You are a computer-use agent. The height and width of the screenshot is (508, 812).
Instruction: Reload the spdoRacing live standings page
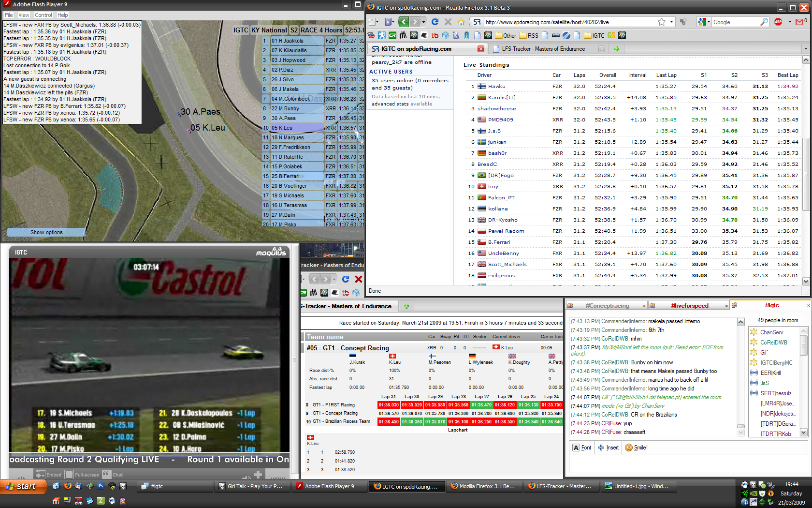click(435, 22)
